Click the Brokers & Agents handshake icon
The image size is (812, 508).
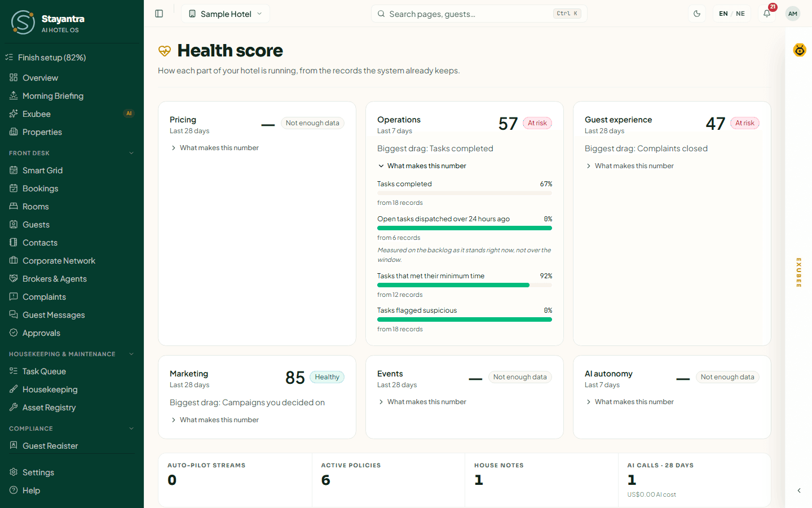14,279
